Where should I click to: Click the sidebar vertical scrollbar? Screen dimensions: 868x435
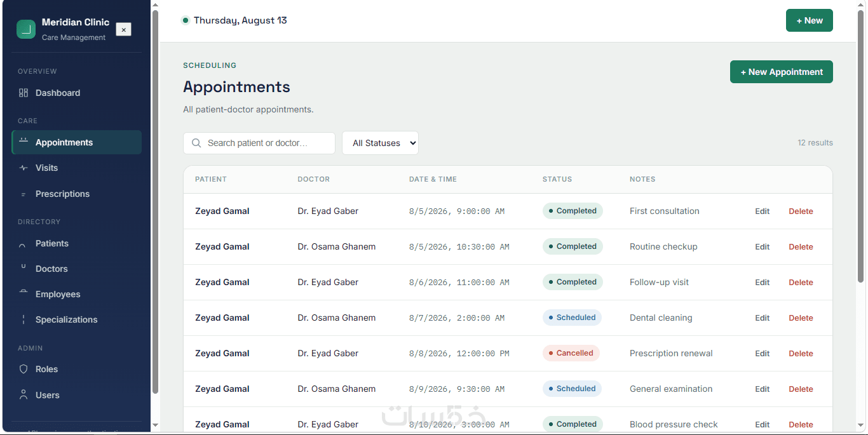[x=155, y=202]
